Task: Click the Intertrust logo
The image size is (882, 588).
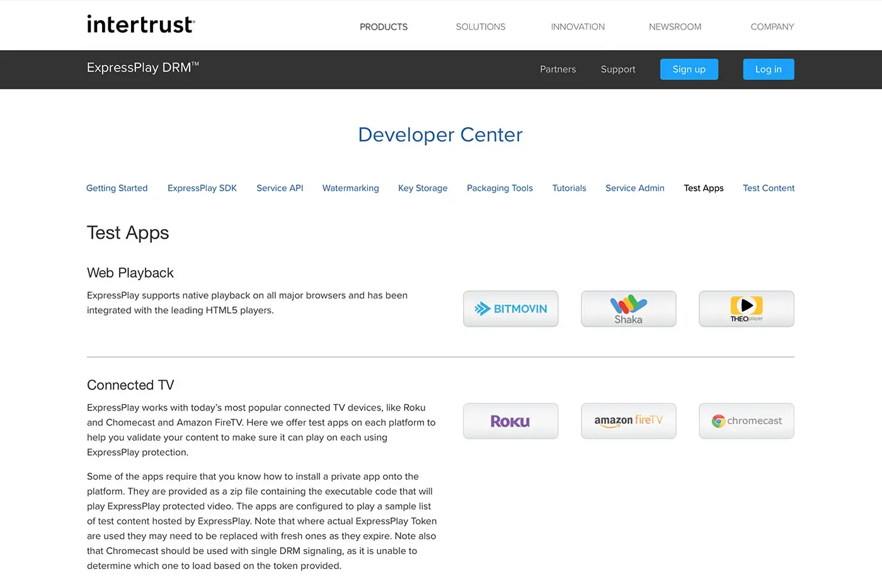Action: click(x=141, y=25)
